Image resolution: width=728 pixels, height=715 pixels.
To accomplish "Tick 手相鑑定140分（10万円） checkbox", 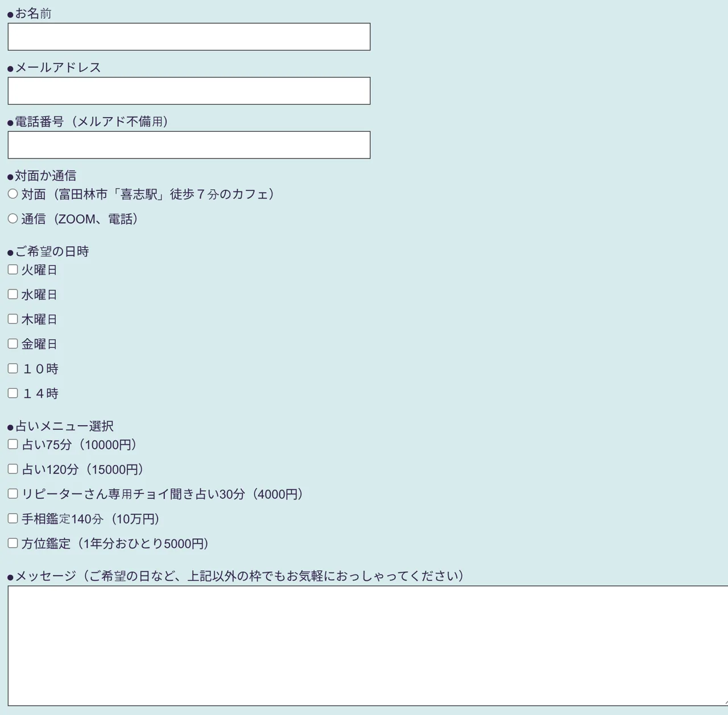I will coord(13,518).
